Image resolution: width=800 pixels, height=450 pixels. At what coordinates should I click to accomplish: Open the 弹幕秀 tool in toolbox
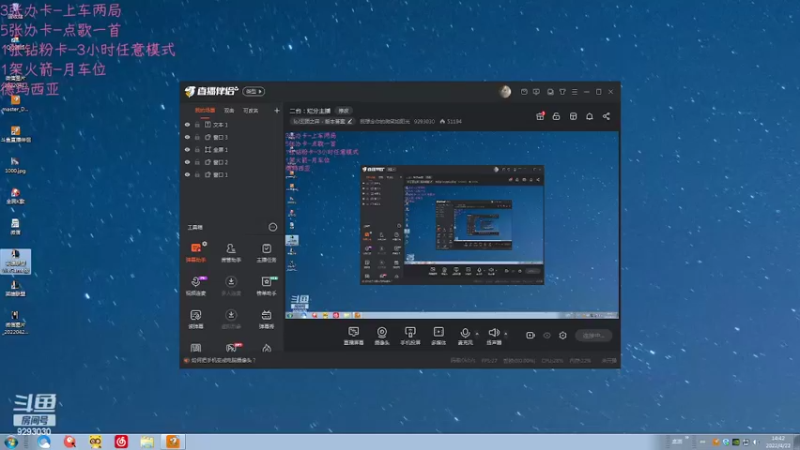[266, 319]
